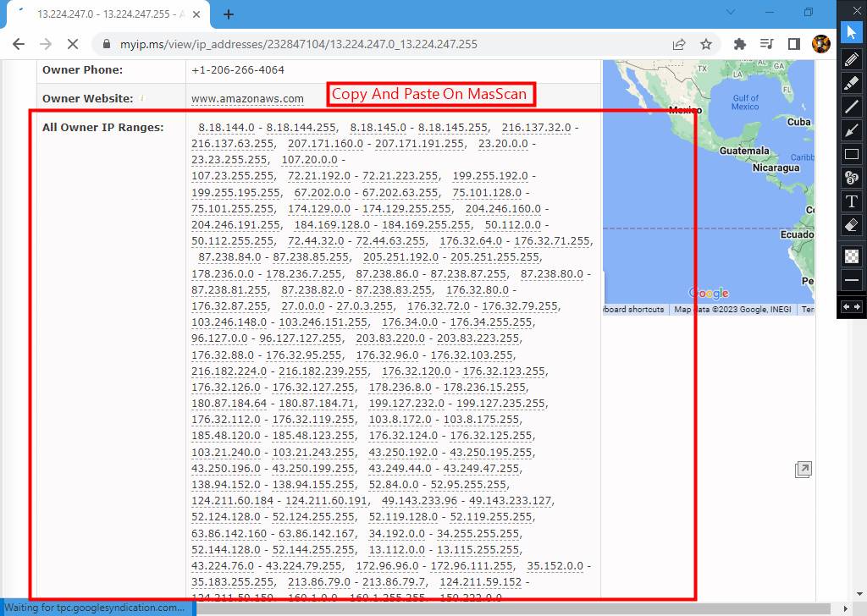View site security lock information
The height and width of the screenshot is (616, 867).
click(107, 44)
